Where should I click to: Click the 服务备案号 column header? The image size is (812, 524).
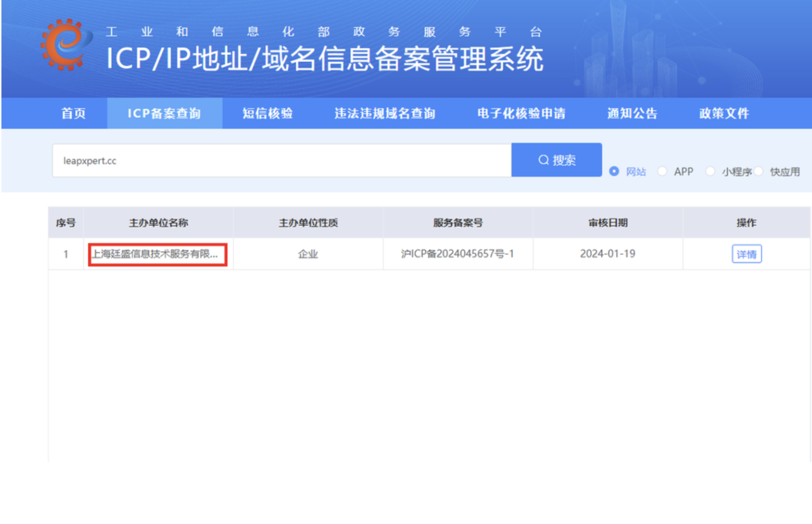pyautogui.click(x=458, y=223)
